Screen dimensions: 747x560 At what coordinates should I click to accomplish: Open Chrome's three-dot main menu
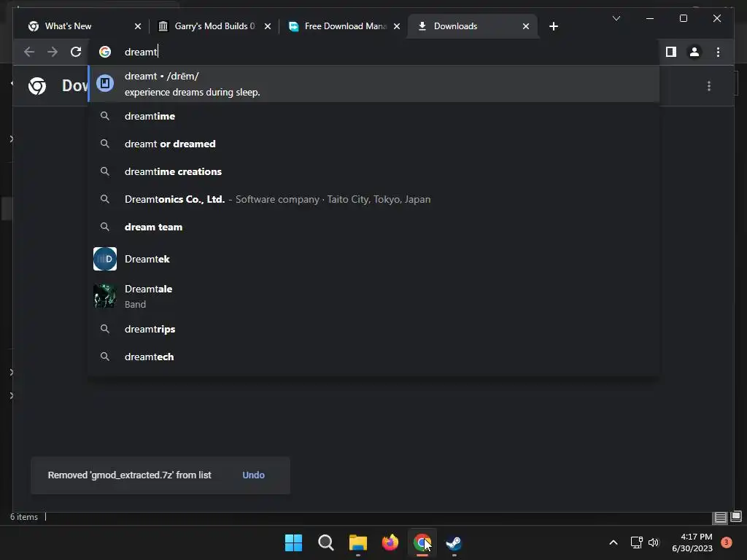pos(718,52)
